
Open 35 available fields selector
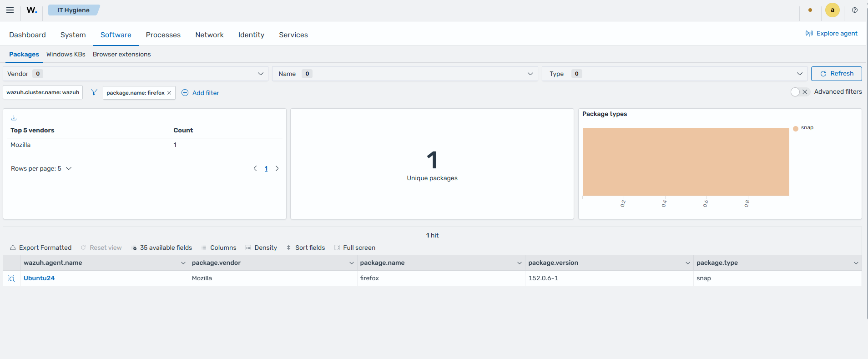pyautogui.click(x=161, y=248)
